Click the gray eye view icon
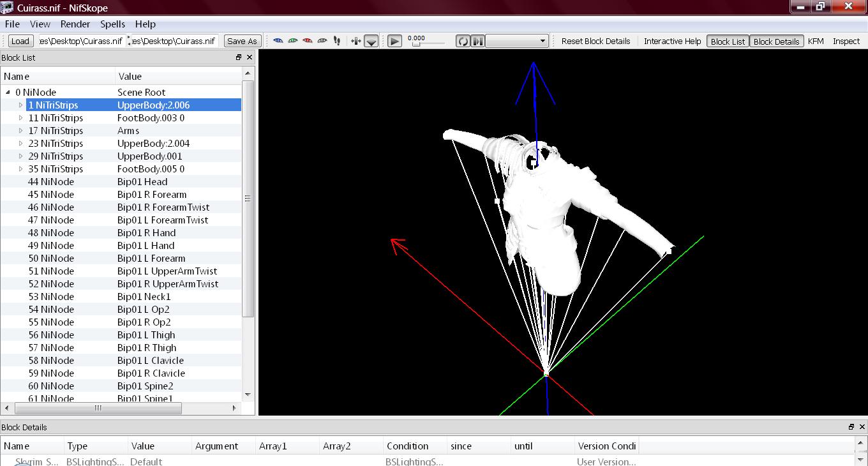The image size is (868, 466). pyautogui.click(x=322, y=41)
